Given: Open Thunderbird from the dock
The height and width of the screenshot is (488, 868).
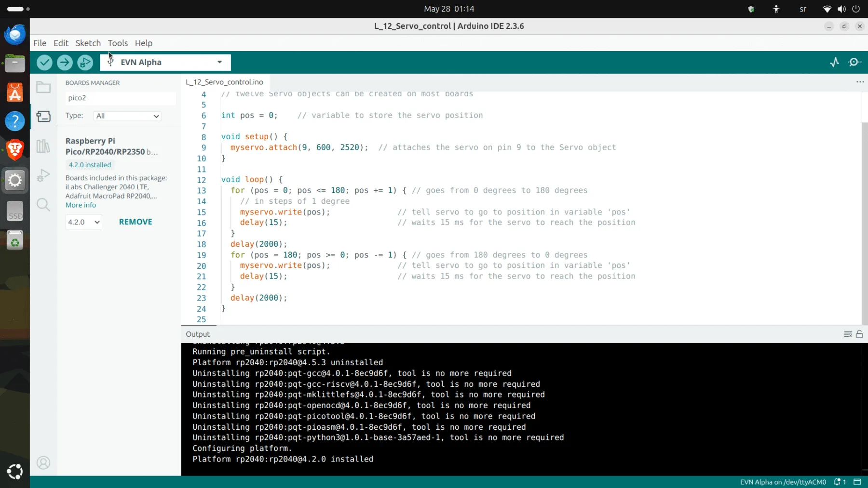Looking at the screenshot, I should pos(15,34).
